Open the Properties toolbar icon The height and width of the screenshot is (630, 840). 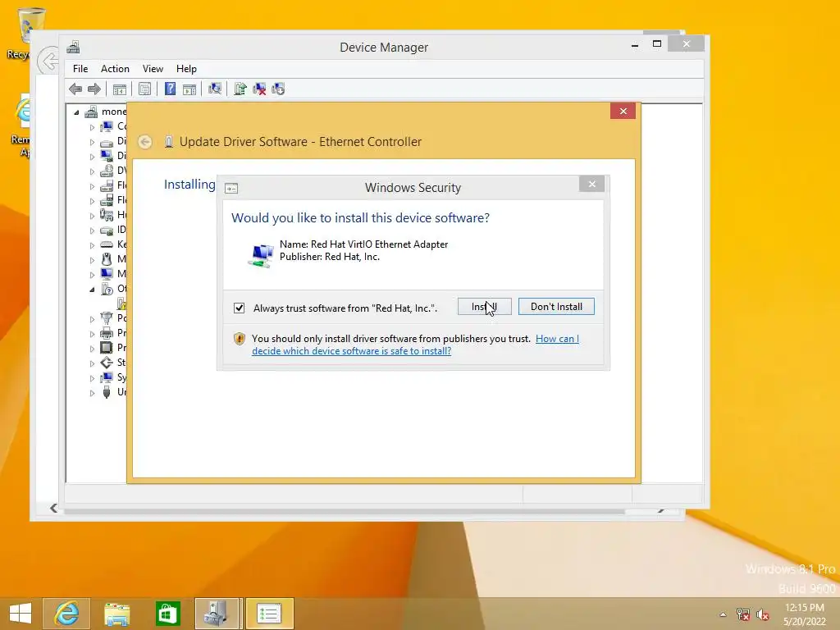coord(144,89)
